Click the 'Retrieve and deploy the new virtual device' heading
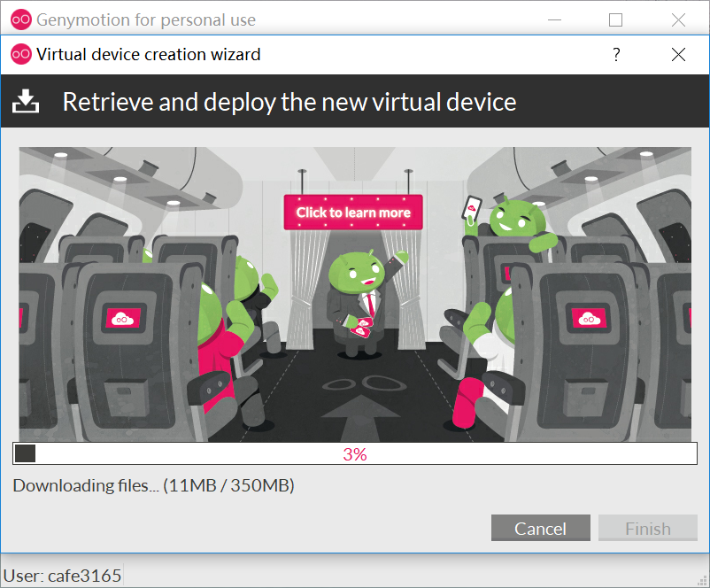The image size is (710, 588). tap(289, 102)
